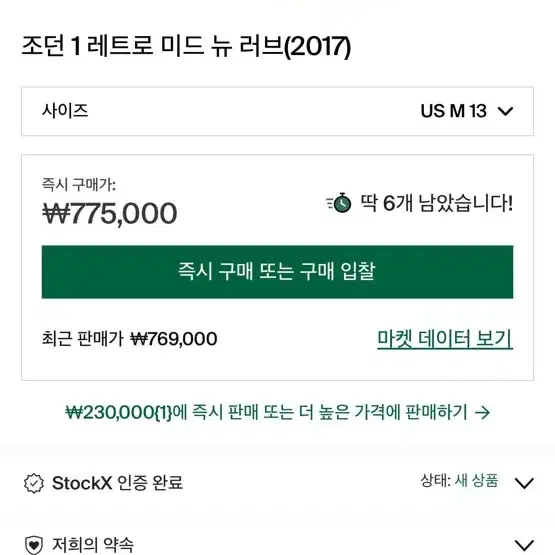Follow the ₩230,000 즉시 판매 link
This screenshot has height=555, width=555.
(x=278, y=412)
